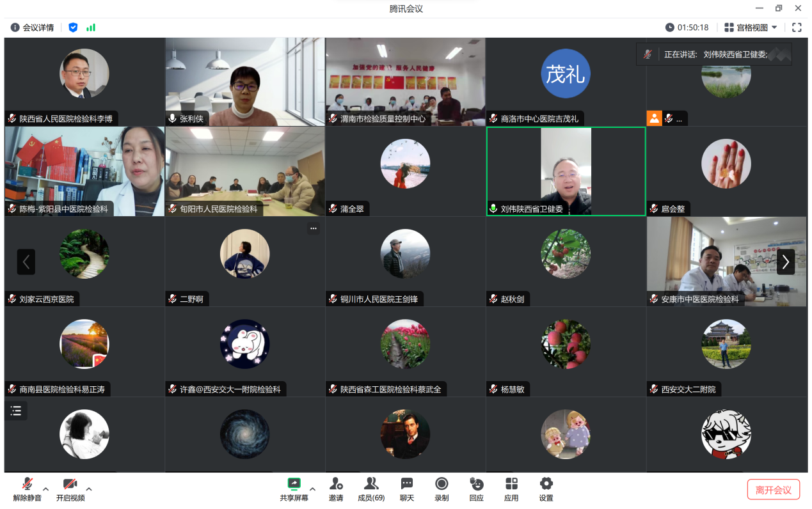Screen dimensions: 812x509
Task: Select the 刘伟陕西省卫健委 video tile
Action: click(x=566, y=171)
